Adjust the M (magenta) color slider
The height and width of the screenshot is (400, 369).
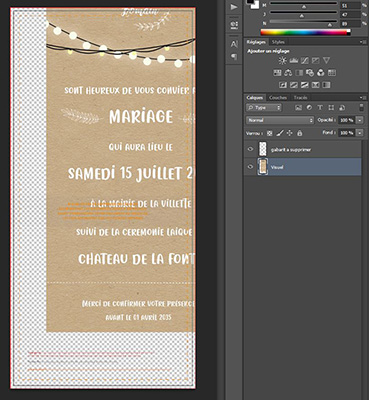pos(304,5)
